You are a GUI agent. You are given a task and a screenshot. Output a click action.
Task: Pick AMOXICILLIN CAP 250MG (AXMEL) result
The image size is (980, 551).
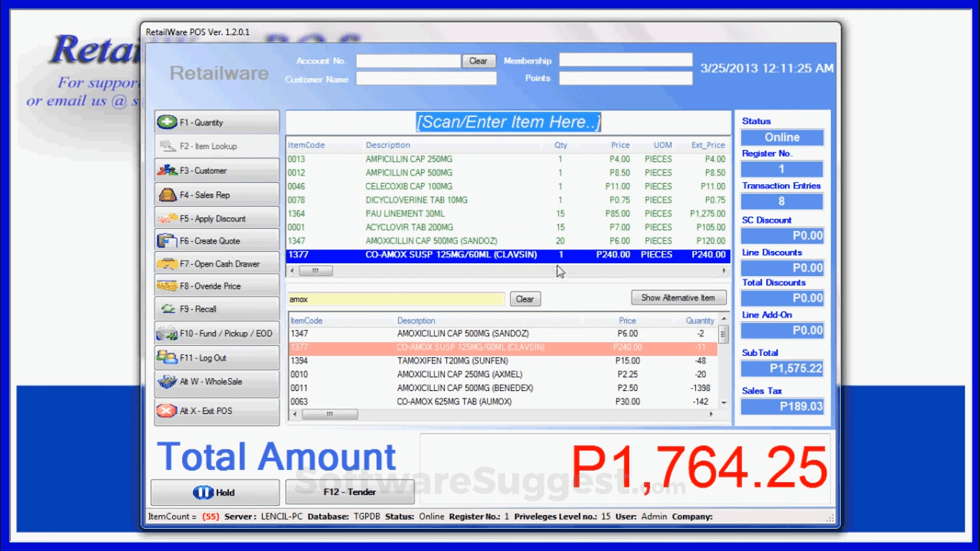502,375
